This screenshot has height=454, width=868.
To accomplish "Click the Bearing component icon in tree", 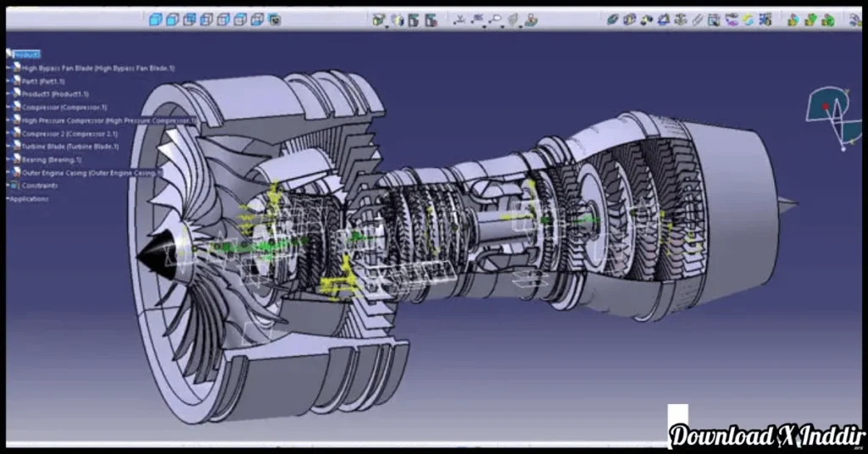I will click(x=16, y=159).
